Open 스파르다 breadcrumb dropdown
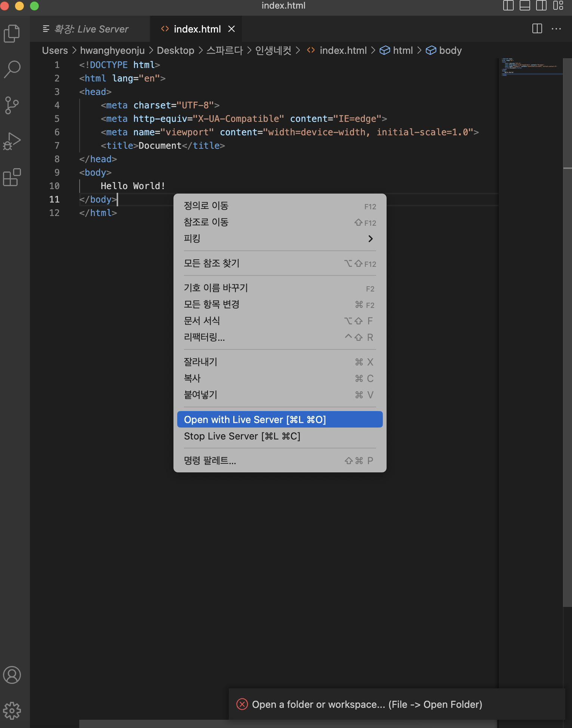Viewport: 572px width, 728px height. [225, 50]
